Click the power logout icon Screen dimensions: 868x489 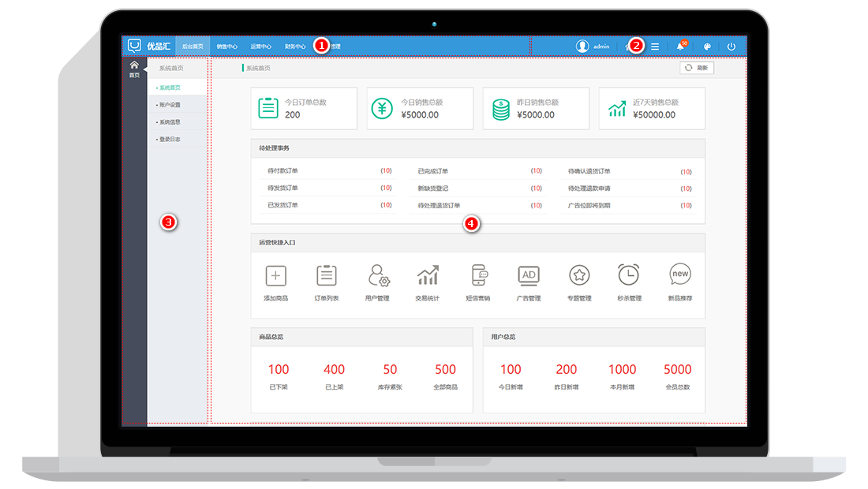click(x=731, y=47)
